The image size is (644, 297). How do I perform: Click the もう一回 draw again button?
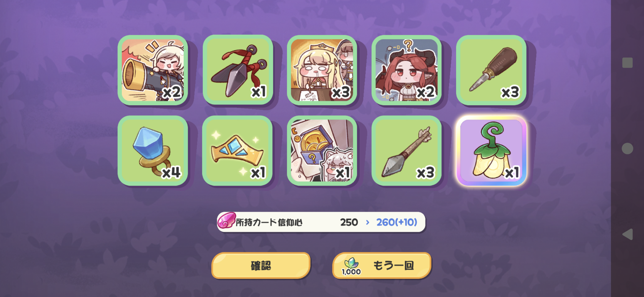(x=382, y=266)
